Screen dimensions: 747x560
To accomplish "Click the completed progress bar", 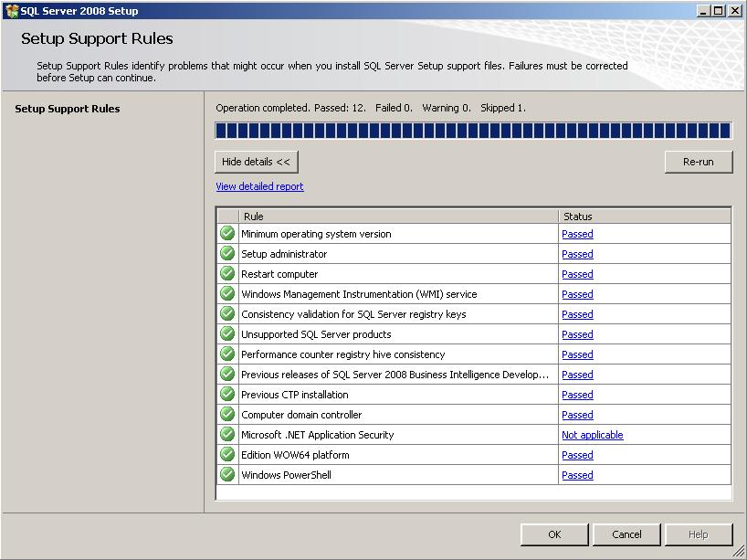I will [473, 131].
